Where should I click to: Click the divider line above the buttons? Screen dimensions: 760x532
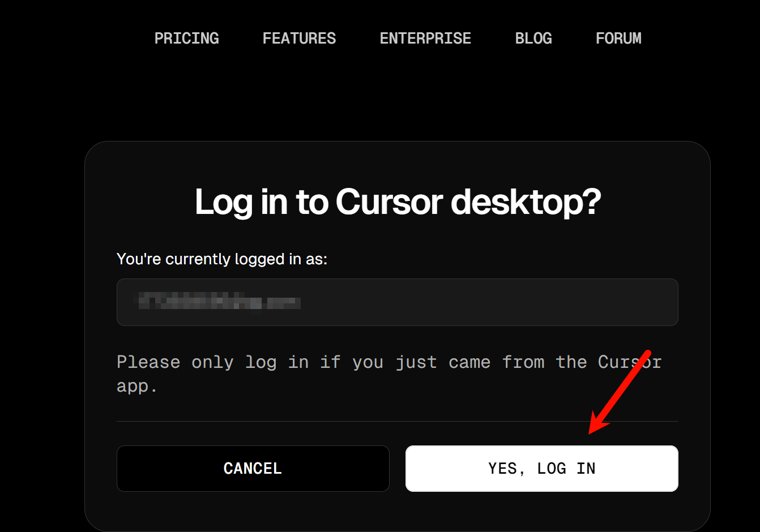(x=397, y=421)
